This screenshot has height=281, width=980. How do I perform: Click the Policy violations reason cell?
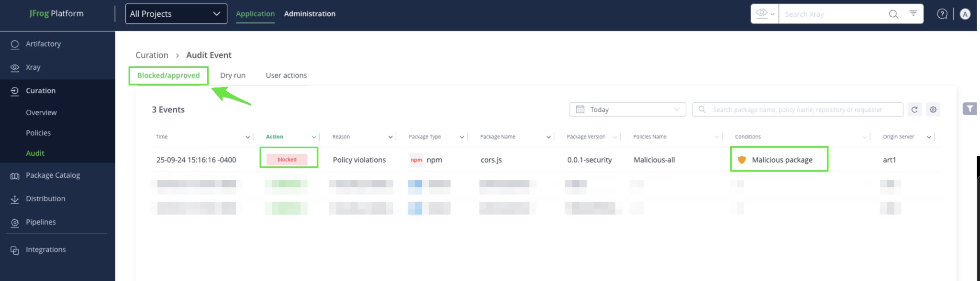359,160
